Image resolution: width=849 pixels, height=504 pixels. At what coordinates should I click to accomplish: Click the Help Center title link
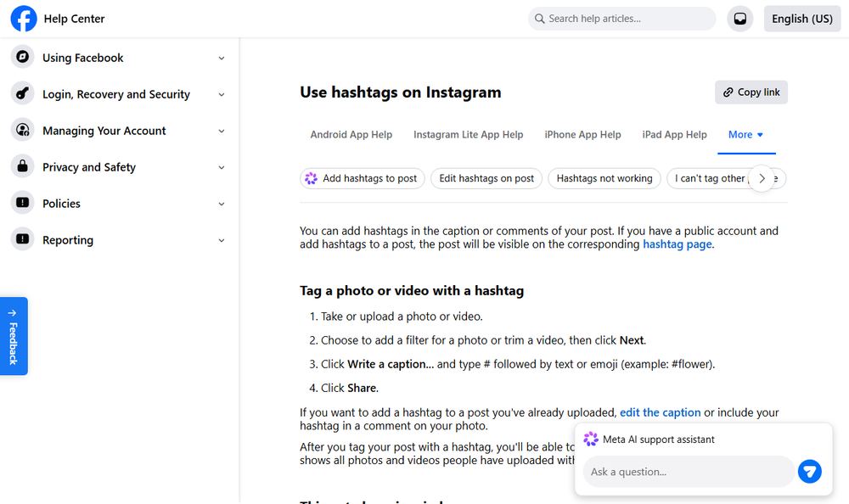[x=74, y=19]
